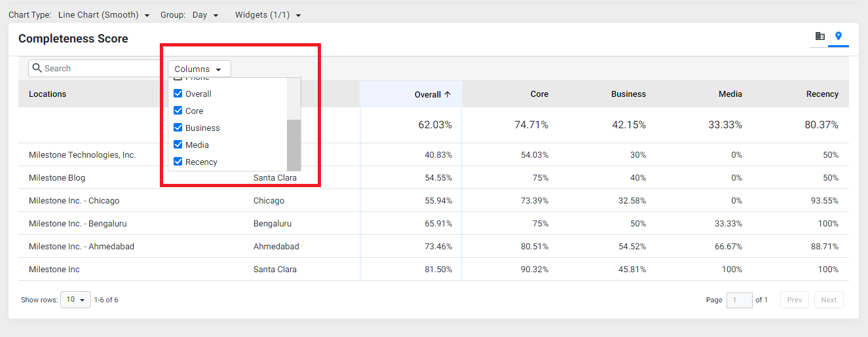Click the 33.33% media summary value
The height and width of the screenshot is (337, 868).
pyautogui.click(x=725, y=125)
